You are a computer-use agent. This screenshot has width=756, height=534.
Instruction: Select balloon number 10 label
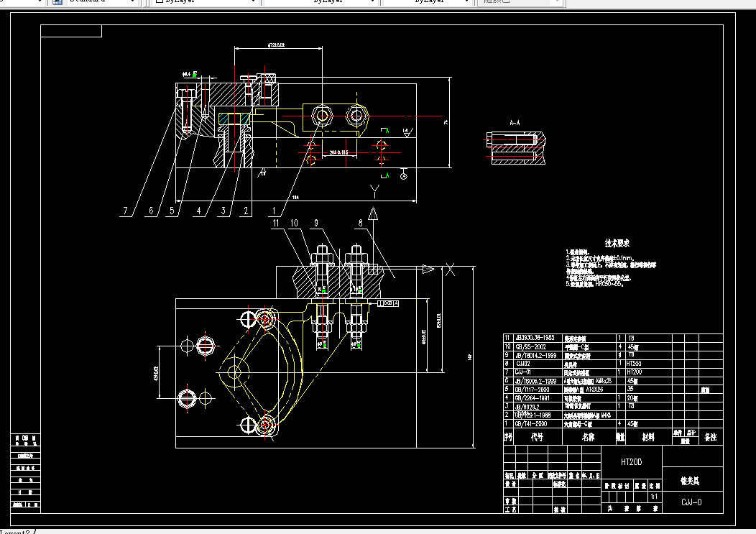(294, 223)
